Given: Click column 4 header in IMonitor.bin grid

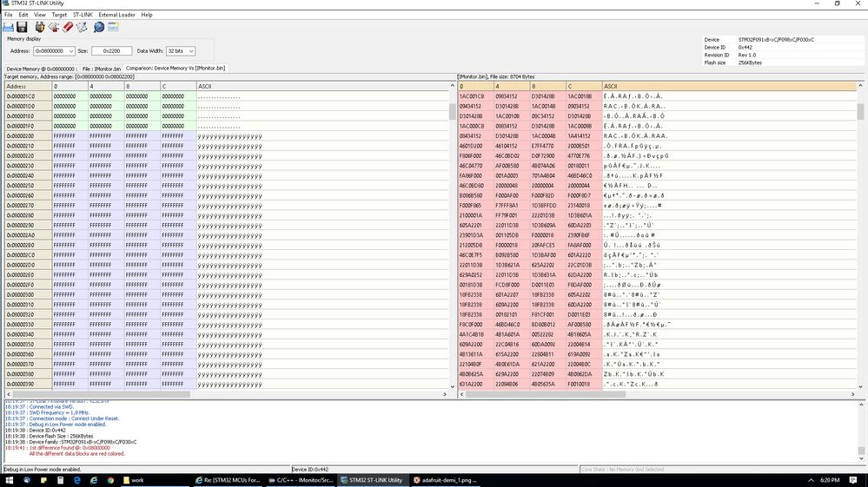Looking at the screenshot, I should click(512, 86).
